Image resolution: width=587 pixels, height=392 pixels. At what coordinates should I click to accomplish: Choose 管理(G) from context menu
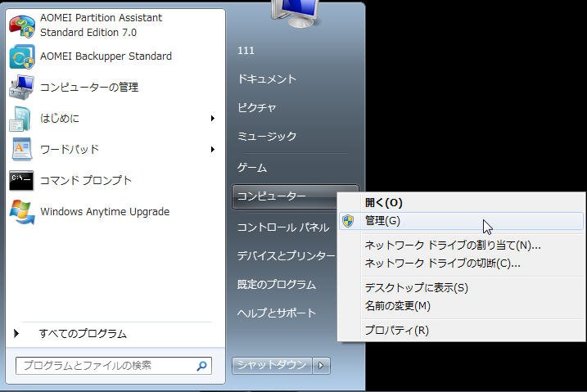460,221
